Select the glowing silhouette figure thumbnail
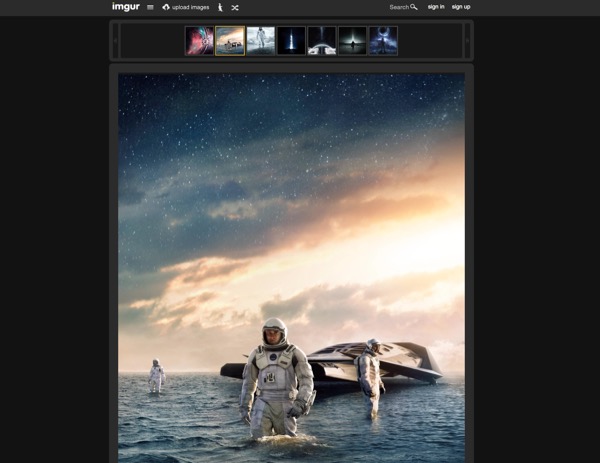The image size is (600, 463). (352, 41)
